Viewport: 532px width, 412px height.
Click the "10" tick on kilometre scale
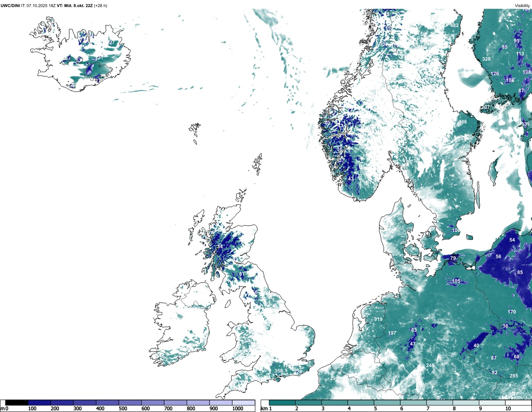508,409
